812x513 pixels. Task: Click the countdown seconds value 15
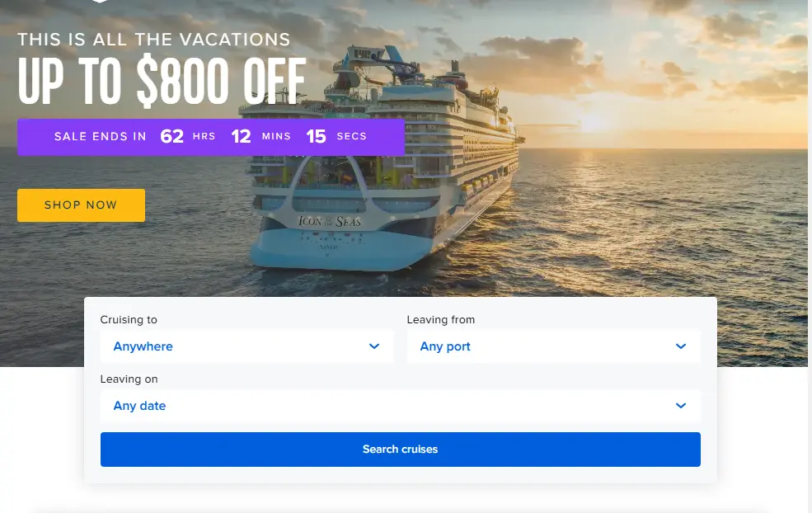point(317,137)
